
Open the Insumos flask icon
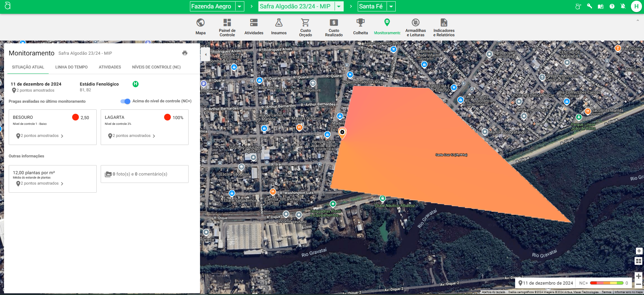[279, 23]
